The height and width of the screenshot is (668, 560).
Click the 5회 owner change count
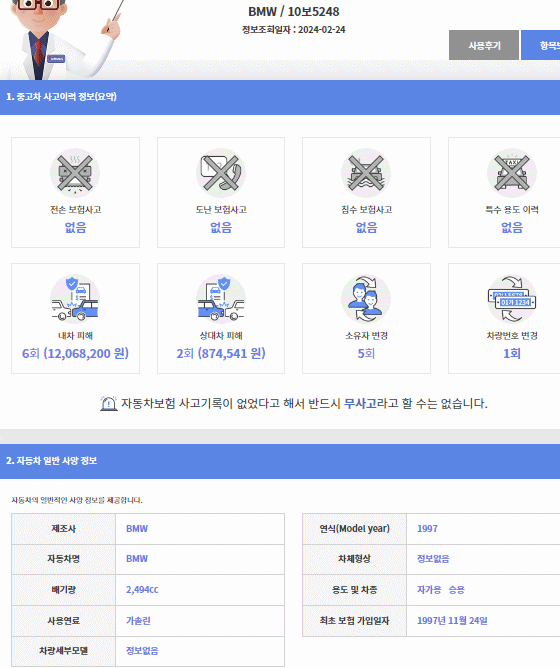pyautogui.click(x=366, y=353)
